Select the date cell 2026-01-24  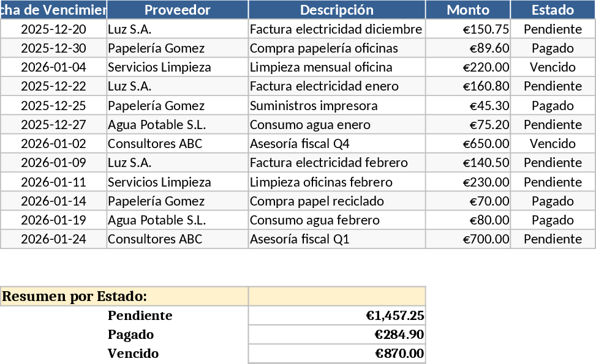pos(53,239)
